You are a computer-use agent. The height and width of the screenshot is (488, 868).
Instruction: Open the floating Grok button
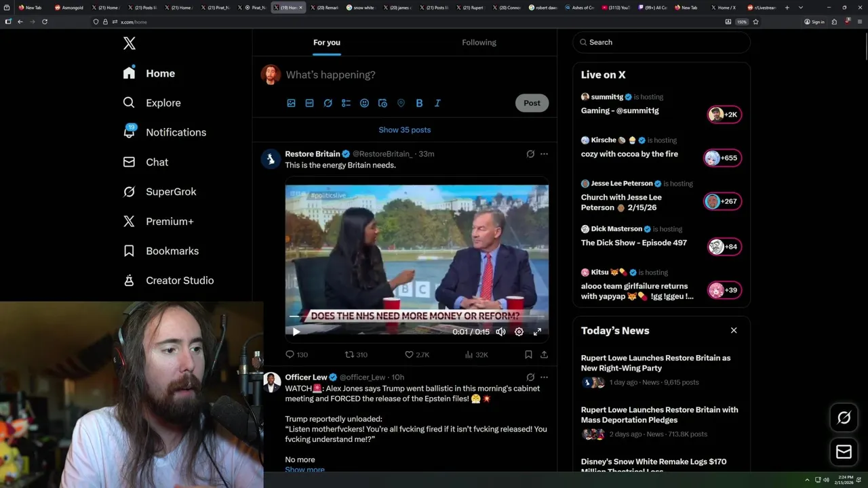click(x=844, y=418)
